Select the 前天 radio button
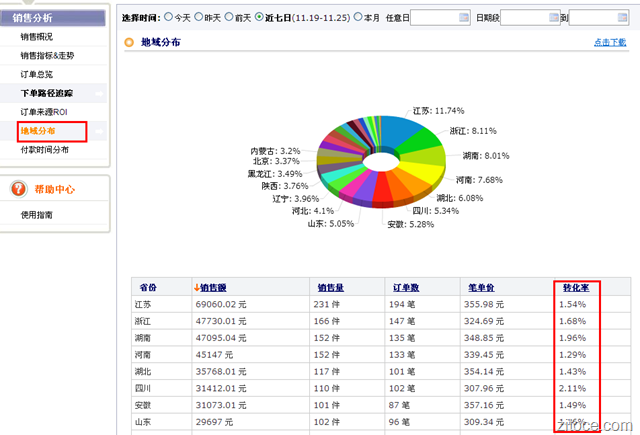Viewport: 640px width, 435px height. tap(230, 17)
